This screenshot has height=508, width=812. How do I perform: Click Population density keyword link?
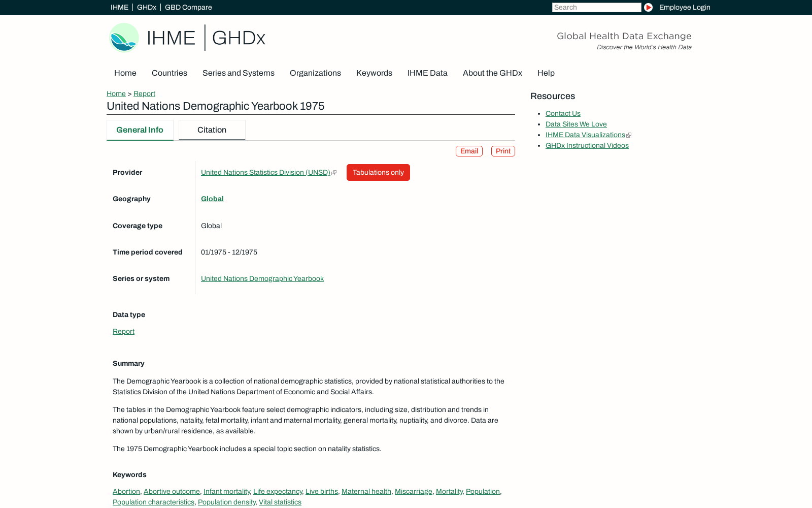click(x=227, y=502)
